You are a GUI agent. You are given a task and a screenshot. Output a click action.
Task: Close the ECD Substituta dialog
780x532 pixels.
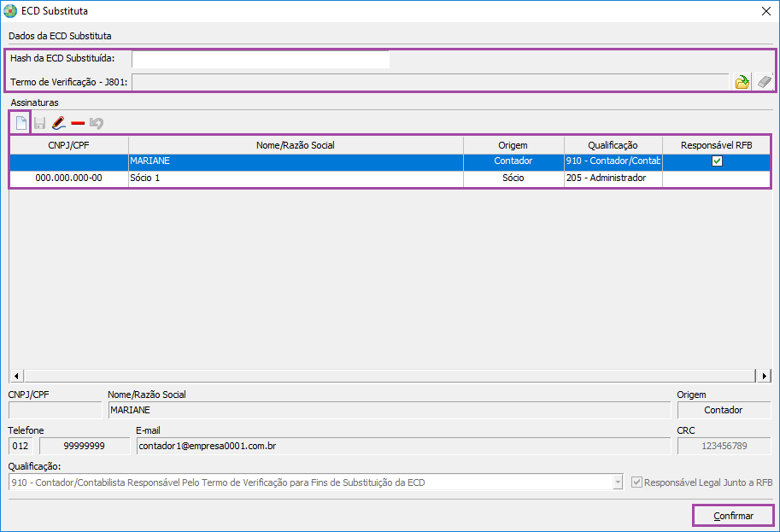point(765,12)
